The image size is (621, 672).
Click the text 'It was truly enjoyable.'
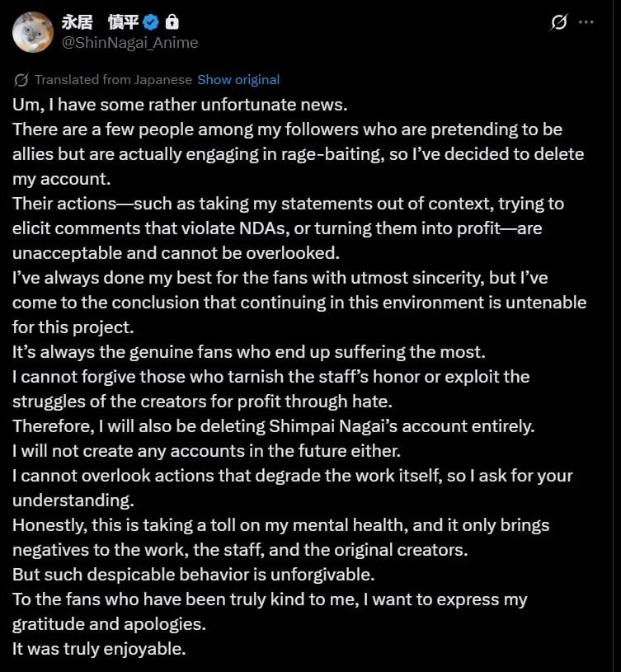coord(99,649)
